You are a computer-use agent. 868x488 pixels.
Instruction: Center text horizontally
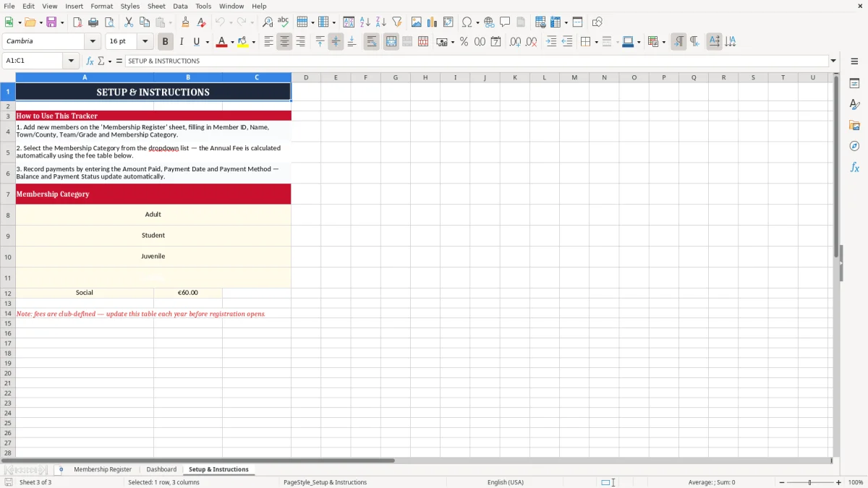click(284, 42)
